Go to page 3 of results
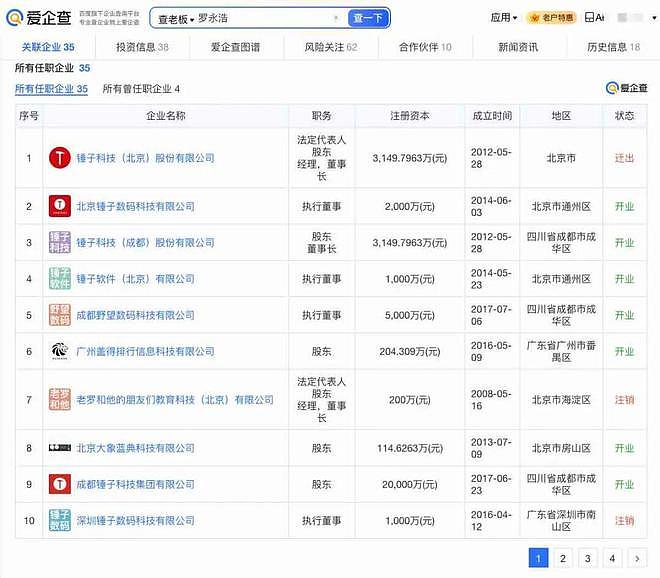Viewport: 660px width, 578px height. [588, 558]
